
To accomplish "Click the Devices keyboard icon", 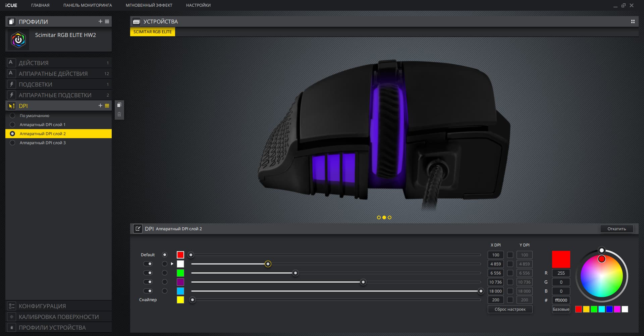I will click(x=136, y=21).
